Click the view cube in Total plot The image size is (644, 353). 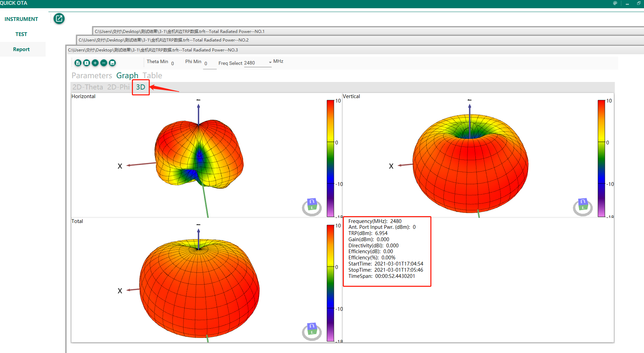312,331
